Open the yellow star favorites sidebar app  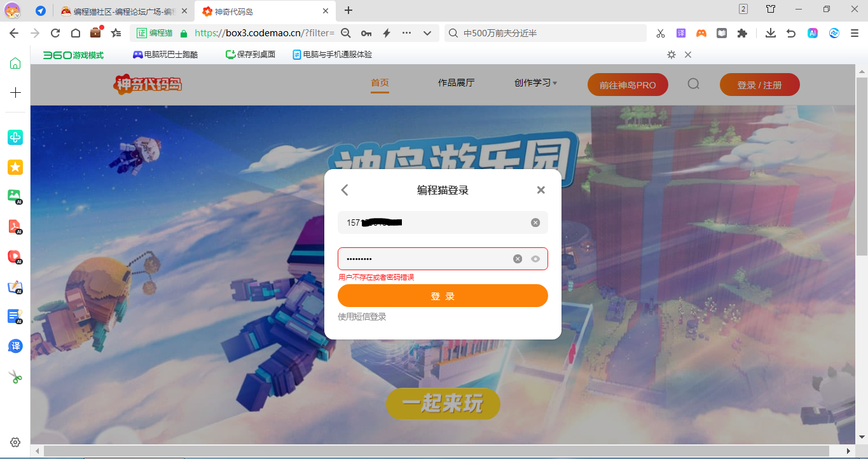tap(15, 167)
